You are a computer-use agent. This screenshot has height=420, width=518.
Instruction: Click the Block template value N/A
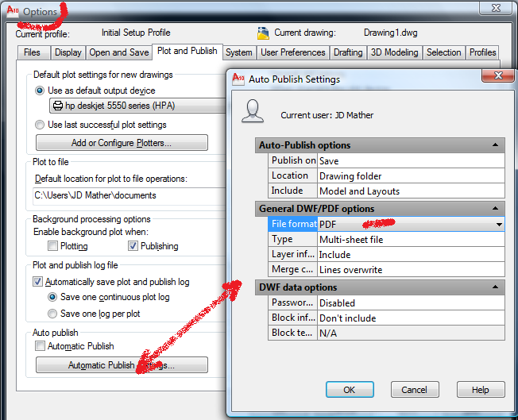coord(411,333)
